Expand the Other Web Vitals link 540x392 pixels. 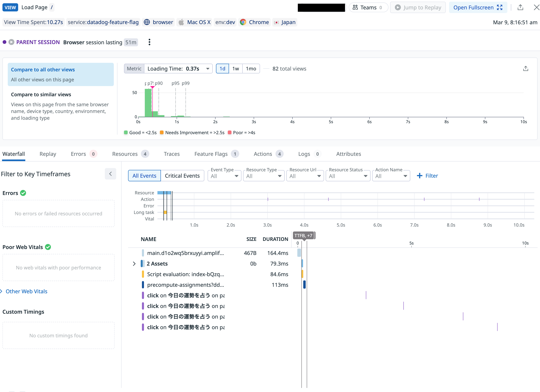[26, 291]
